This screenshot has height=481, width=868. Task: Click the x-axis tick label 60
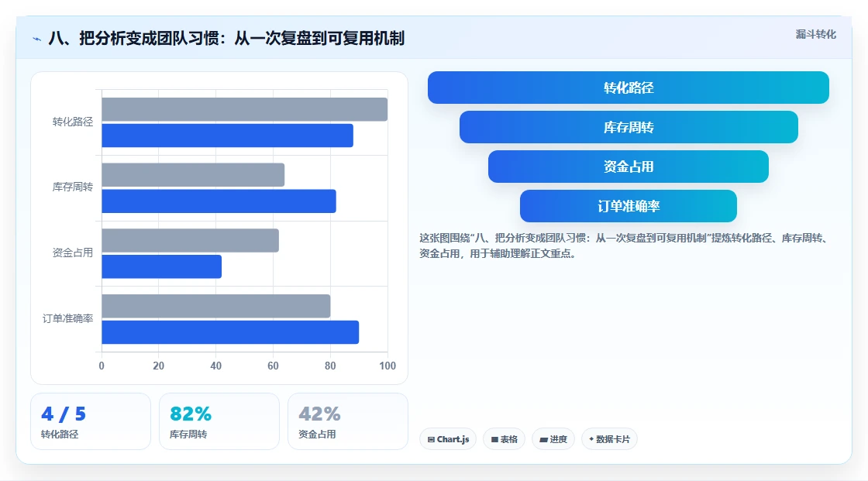point(273,366)
